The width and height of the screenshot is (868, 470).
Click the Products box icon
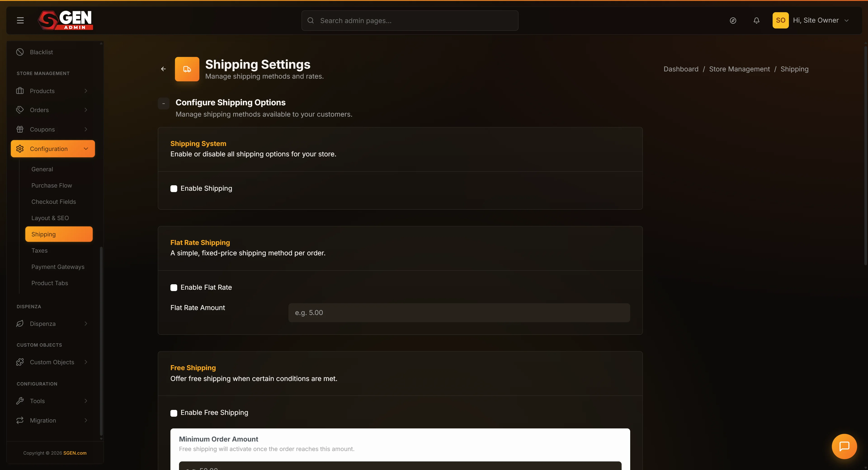tap(20, 91)
